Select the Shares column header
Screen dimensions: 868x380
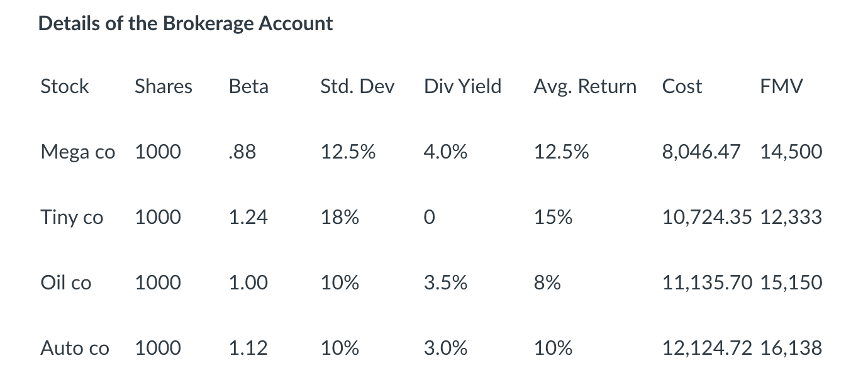(x=164, y=86)
